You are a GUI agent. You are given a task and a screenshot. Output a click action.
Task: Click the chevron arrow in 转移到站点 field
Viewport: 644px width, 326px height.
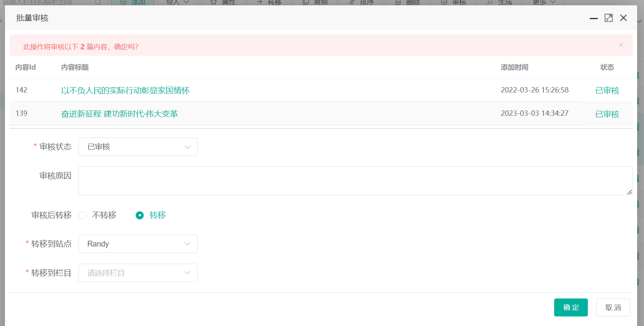click(187, 244)
